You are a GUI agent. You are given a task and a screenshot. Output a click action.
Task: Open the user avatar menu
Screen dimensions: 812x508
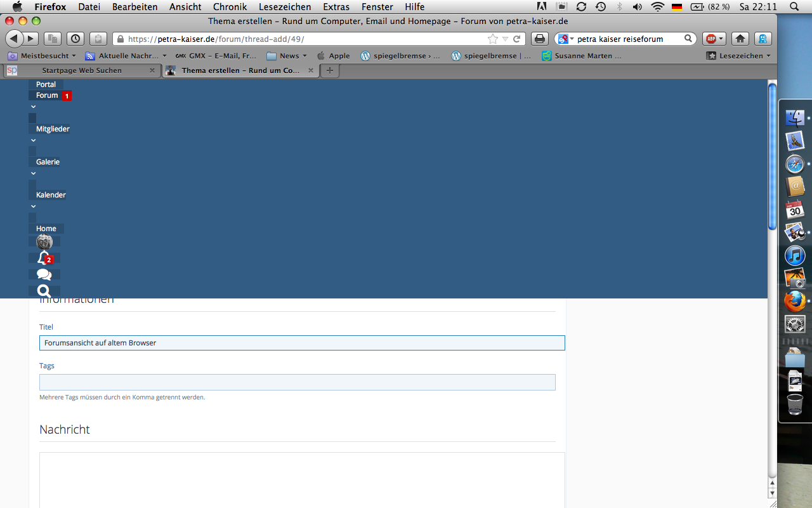pos(44,242)
